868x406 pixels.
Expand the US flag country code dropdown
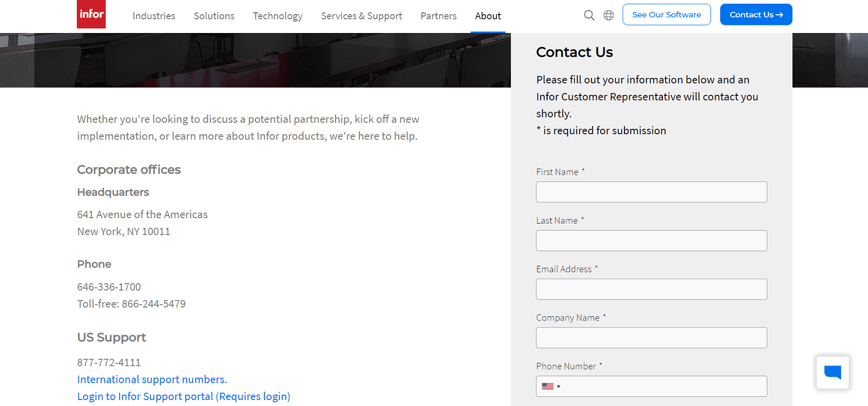coord(551,387)
